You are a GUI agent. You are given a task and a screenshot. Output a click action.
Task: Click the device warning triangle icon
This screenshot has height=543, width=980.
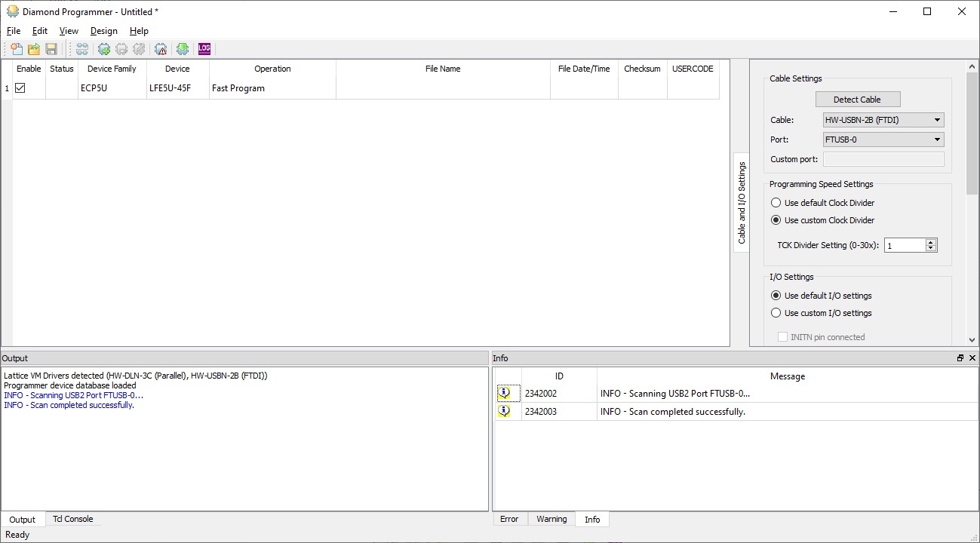point(161,49)
